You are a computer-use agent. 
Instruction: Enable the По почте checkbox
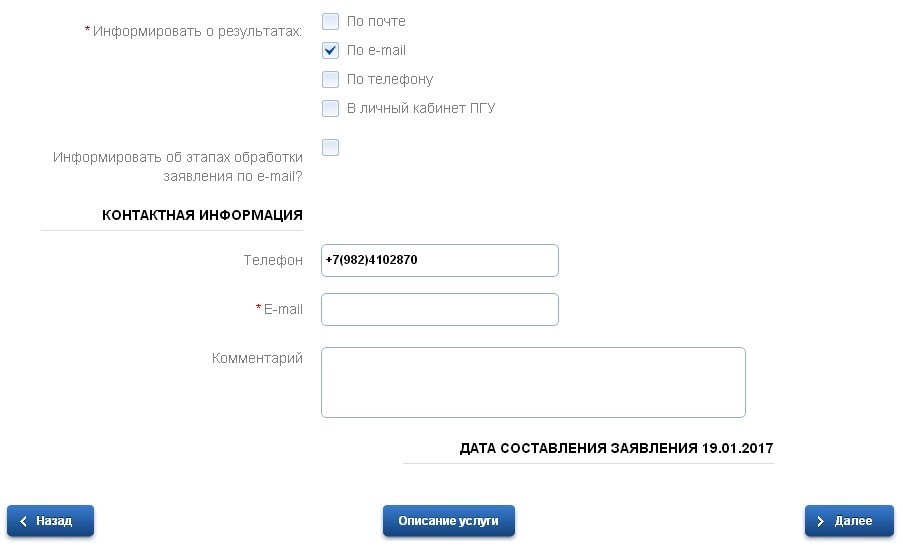(331, 21)
